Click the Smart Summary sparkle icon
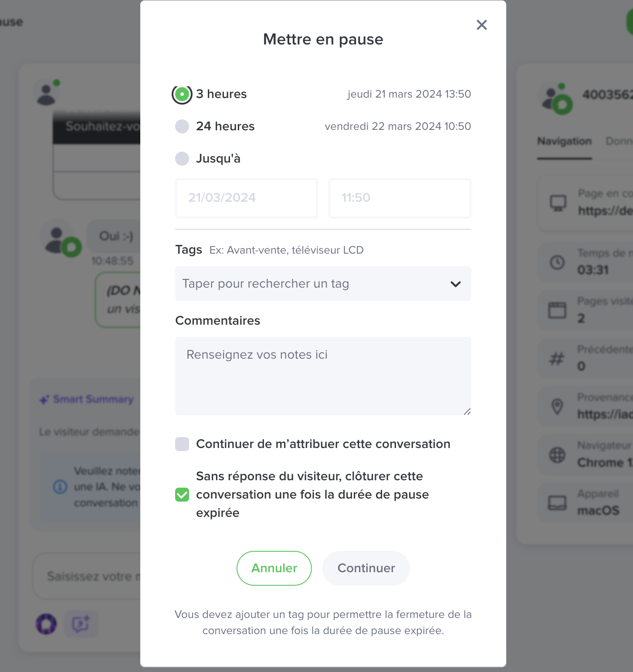Viewport: 633px width, 672px height. point(44,400)
